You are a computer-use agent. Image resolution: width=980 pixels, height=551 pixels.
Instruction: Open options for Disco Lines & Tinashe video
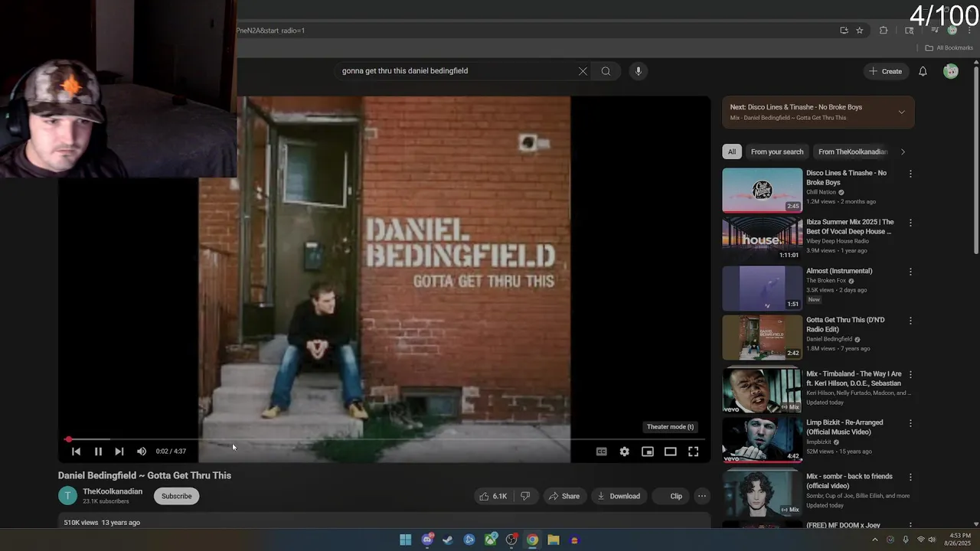coord(910,174)
